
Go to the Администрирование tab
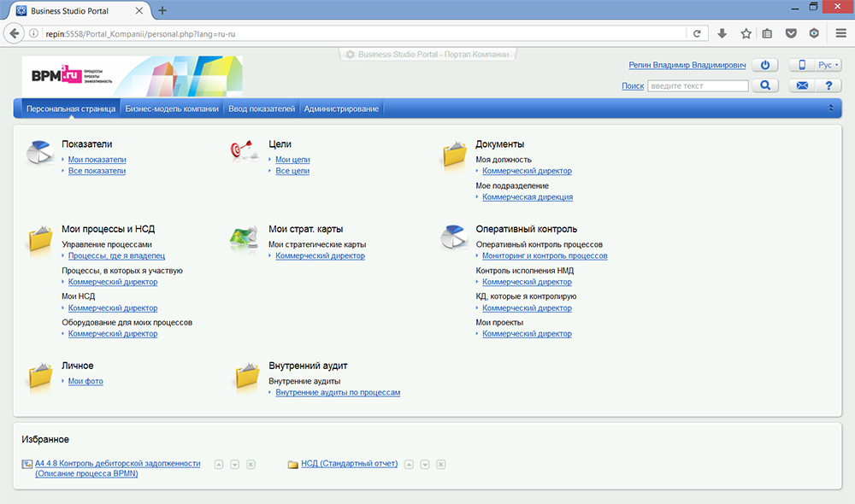point(341,109)
